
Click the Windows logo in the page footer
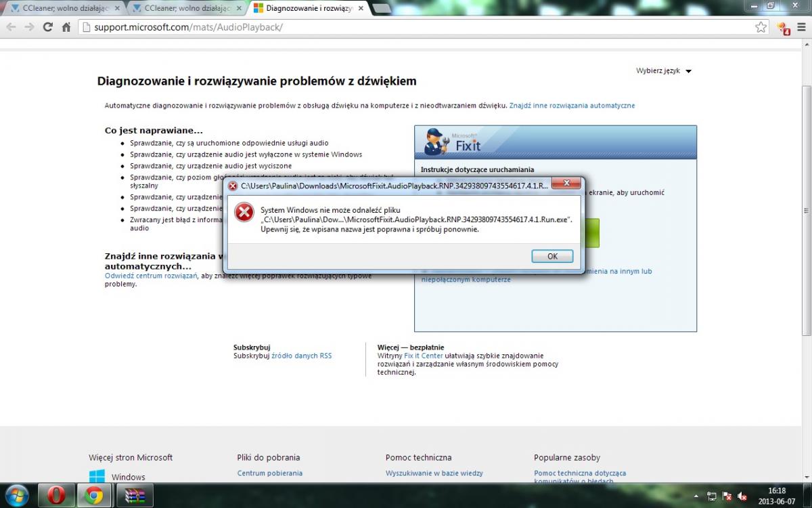97,476
